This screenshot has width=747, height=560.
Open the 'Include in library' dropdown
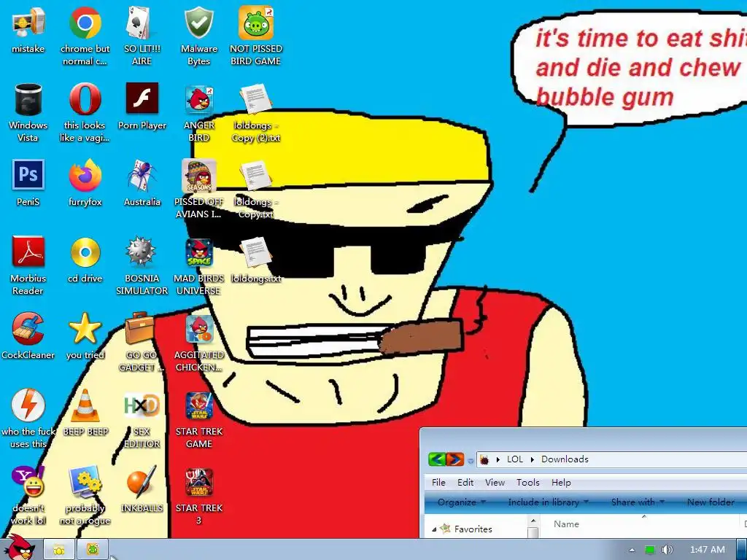(549, 502)
